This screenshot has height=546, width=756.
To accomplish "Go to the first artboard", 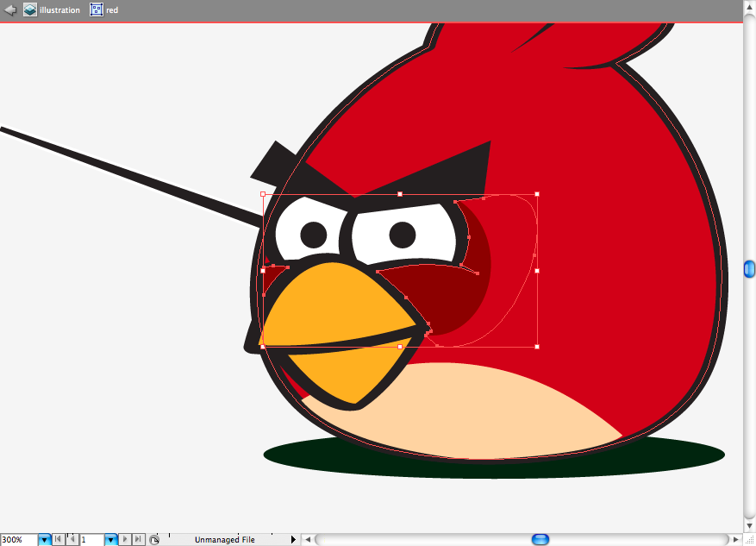I will pos(59,539).
